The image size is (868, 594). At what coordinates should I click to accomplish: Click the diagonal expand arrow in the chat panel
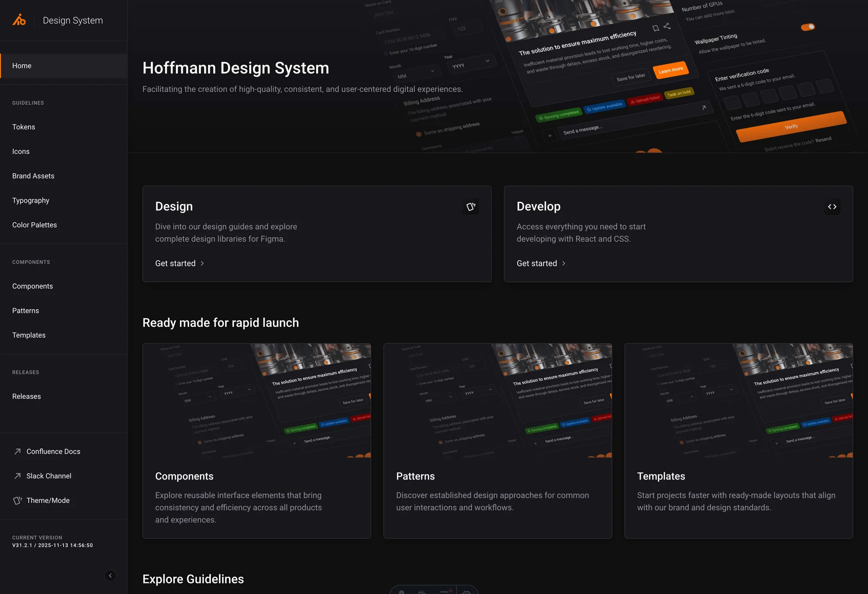click(705, 108)
